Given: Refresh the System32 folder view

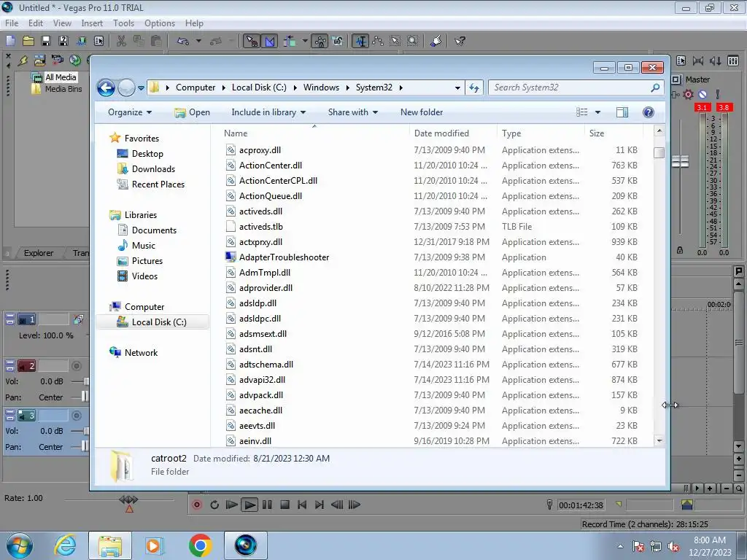Looking at the screenshot, I should tap(474, 87).
